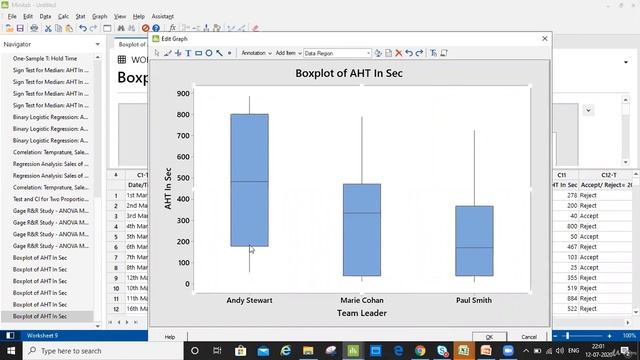
Task: Select One-Sample T: Hold Time in Navigator
Action: click(45, 58)
